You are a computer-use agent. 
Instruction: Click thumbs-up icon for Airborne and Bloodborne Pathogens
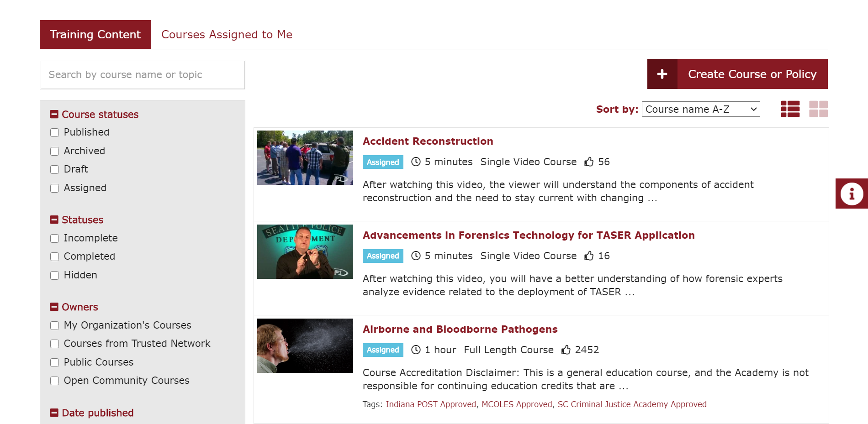[x=566, y=350]
